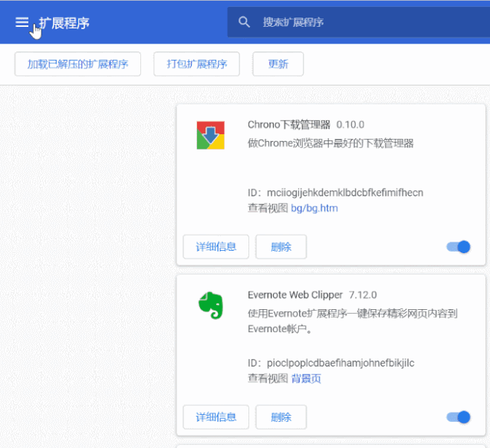Open the hamburger main menu
The width and height of the screenshot is (490, 448).
tap(22, 22)
